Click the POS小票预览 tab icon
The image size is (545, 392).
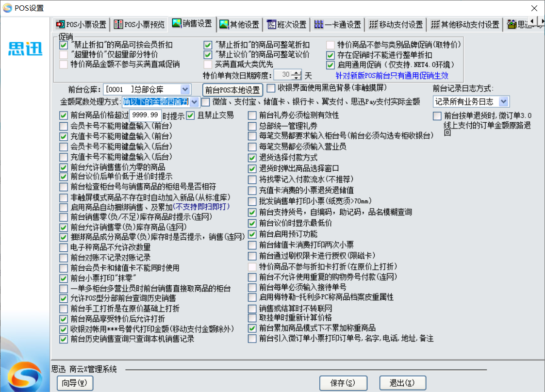[118, 24]
